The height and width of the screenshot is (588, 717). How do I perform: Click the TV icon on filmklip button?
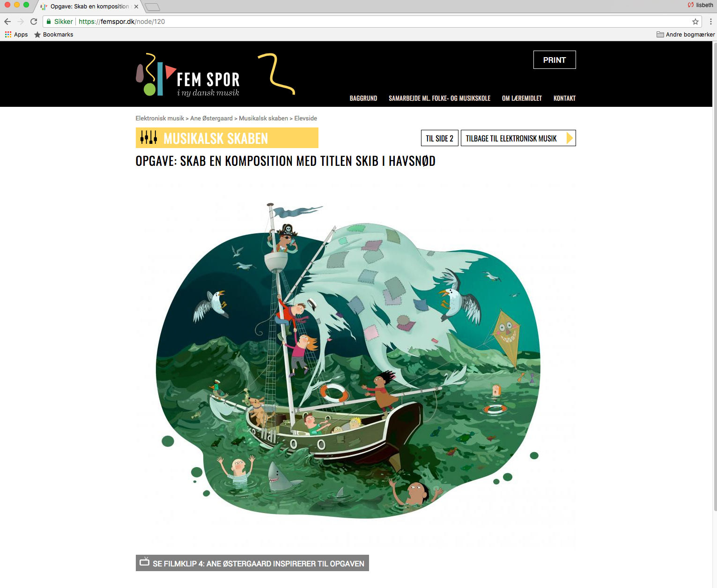click(x=144, y=562)
